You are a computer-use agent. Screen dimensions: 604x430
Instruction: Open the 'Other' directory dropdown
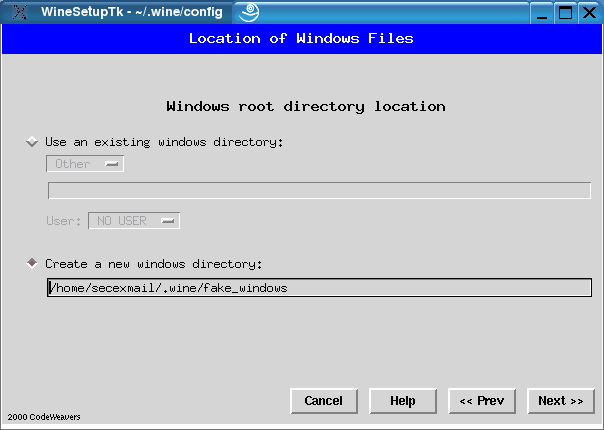[x=85, y=164]
